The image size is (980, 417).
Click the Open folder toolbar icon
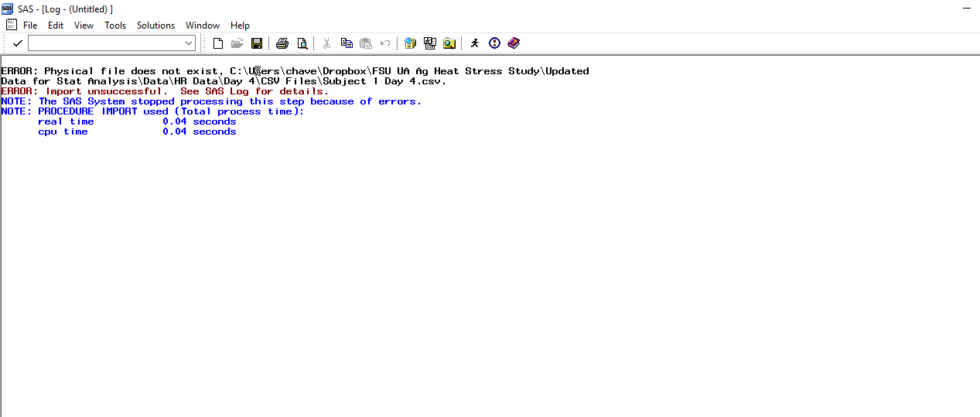[237, 43]
